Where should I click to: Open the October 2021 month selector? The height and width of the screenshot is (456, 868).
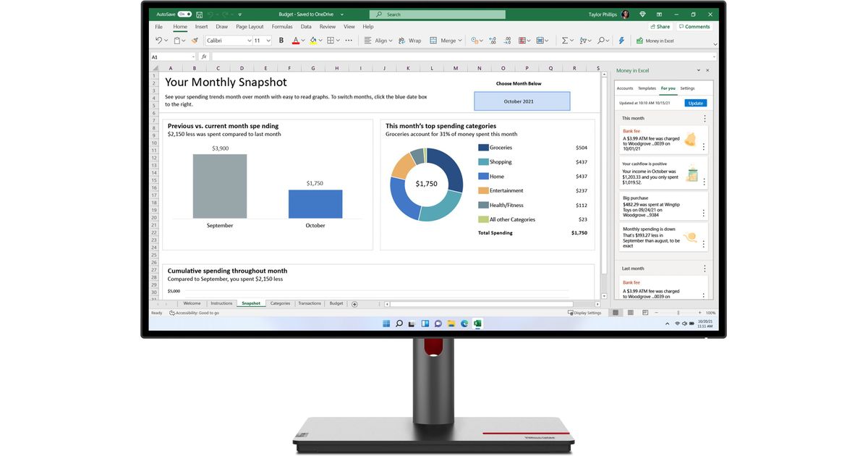coord(522,101)
